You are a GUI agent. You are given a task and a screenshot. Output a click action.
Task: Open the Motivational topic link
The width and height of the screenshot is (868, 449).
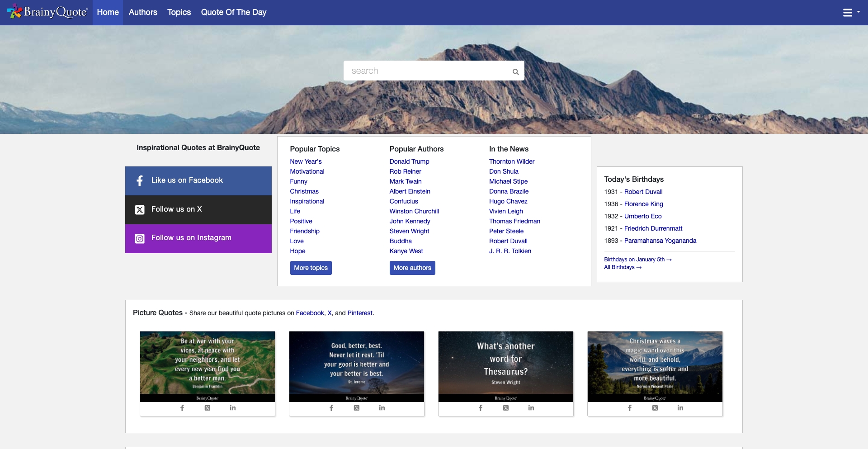pyautogui.click(x=307, y=171)
